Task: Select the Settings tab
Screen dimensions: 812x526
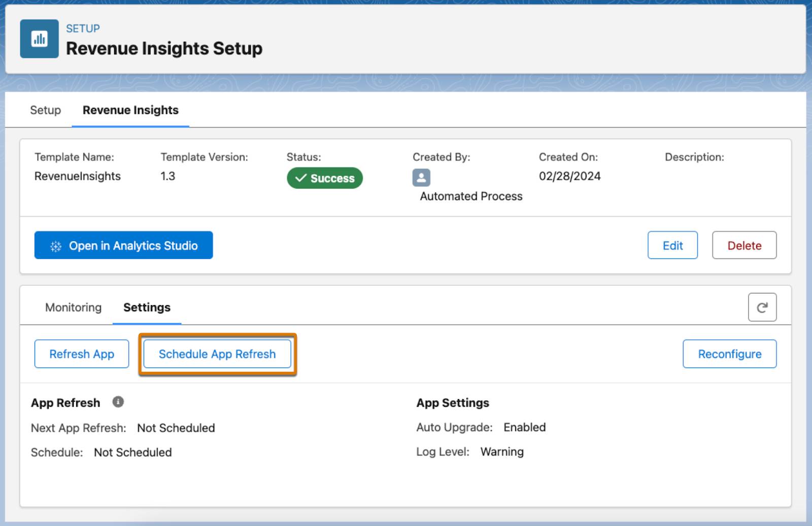Action: click(x=147, y=307)
